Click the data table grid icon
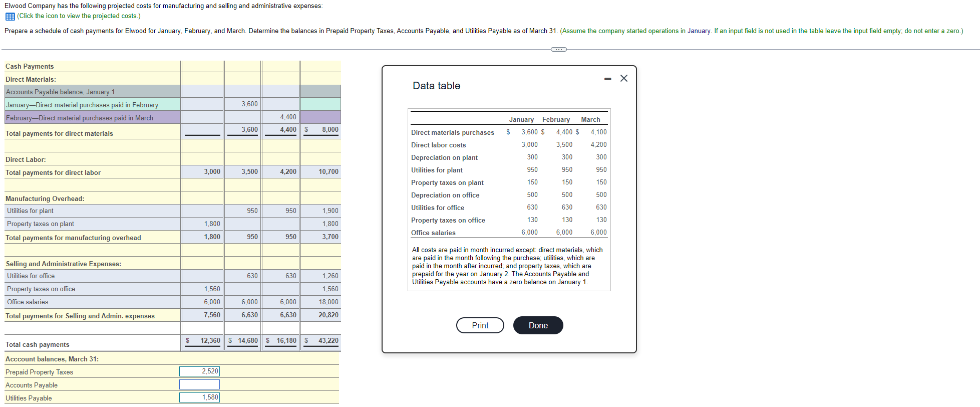Screen dimensions: 980x407 [10, 17]
